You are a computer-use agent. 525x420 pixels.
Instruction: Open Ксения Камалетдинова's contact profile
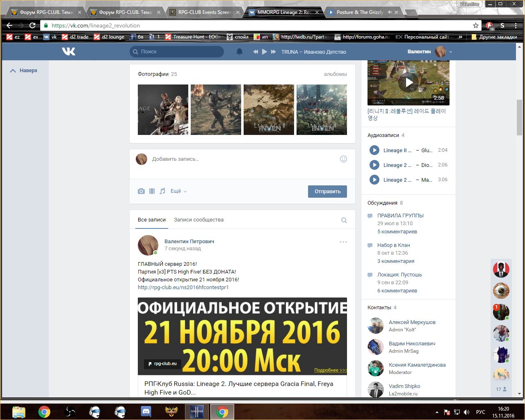coord(417,365)
